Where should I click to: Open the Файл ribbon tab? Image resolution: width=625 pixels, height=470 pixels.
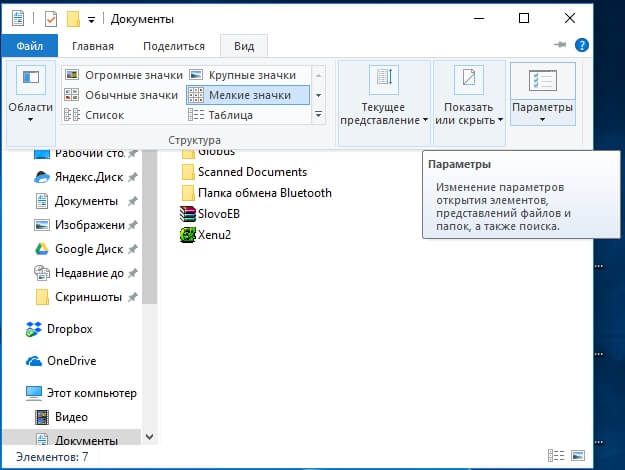[29, 46]
